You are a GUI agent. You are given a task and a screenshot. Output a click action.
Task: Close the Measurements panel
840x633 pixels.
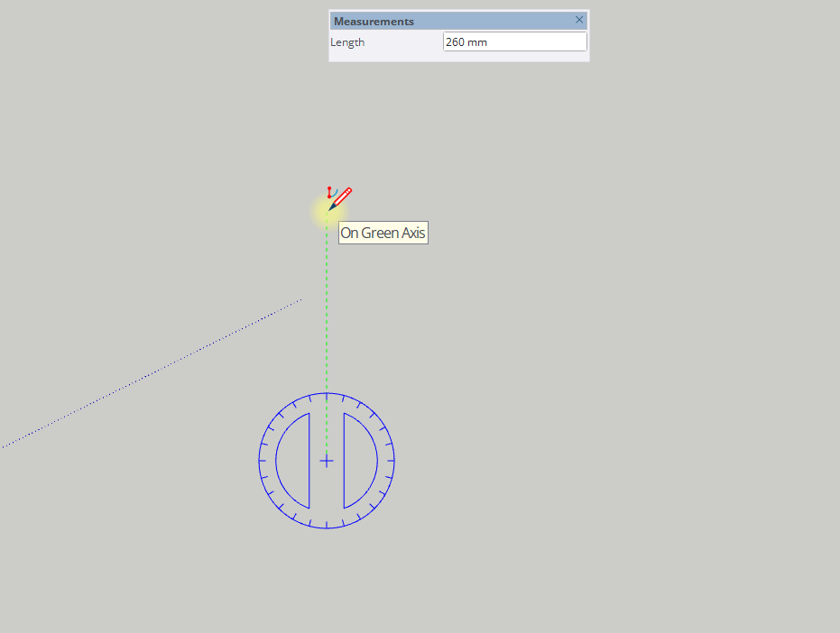(x=579, y=20)
